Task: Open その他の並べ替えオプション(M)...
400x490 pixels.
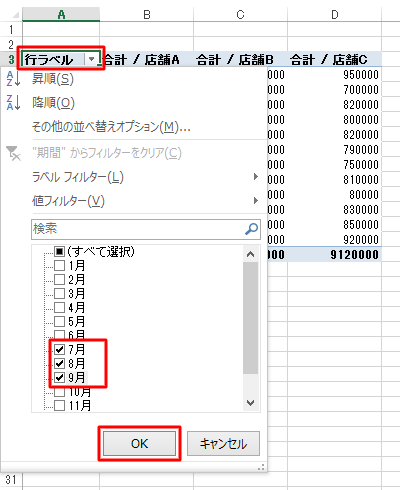Action: click(111, 127)
